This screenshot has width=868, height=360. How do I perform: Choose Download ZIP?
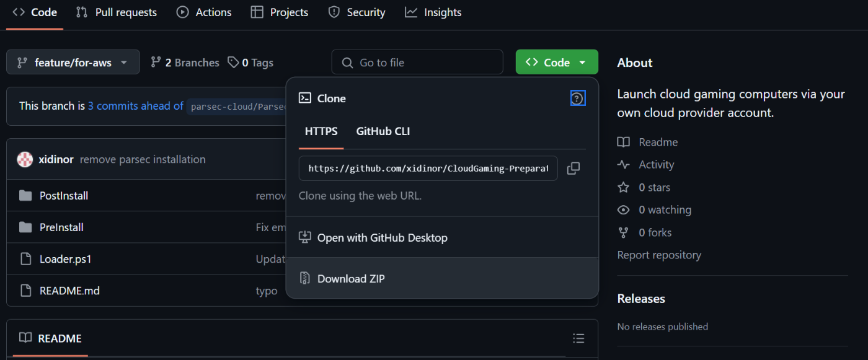click(x=442, y=278)
